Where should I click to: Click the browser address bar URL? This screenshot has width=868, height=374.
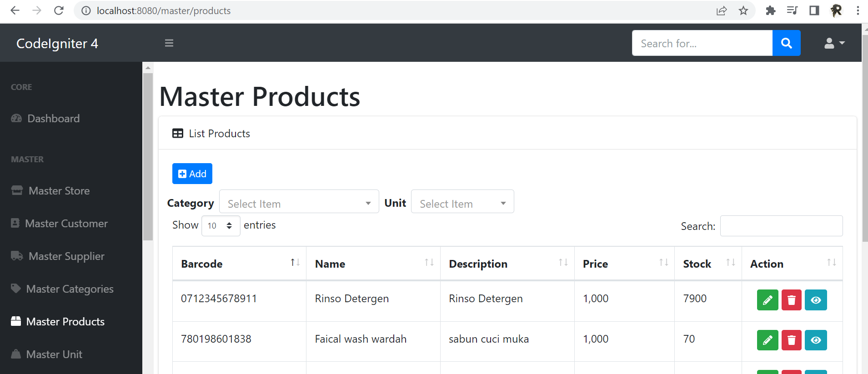coord(164,10)
